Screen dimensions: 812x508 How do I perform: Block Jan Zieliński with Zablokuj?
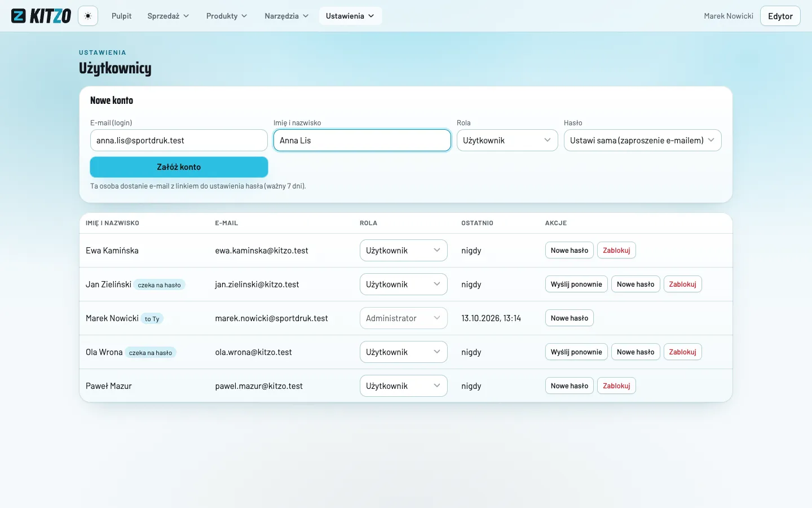coord(683,284)
